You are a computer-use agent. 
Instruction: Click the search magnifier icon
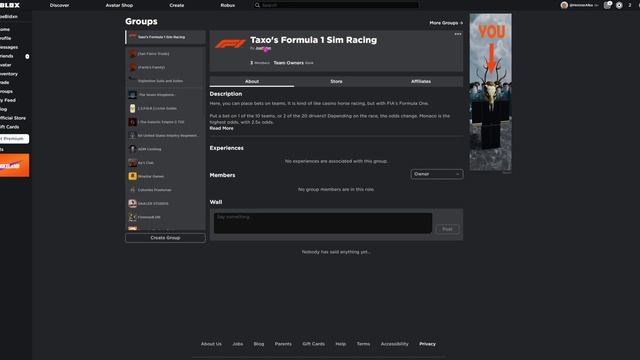[257, 5]
